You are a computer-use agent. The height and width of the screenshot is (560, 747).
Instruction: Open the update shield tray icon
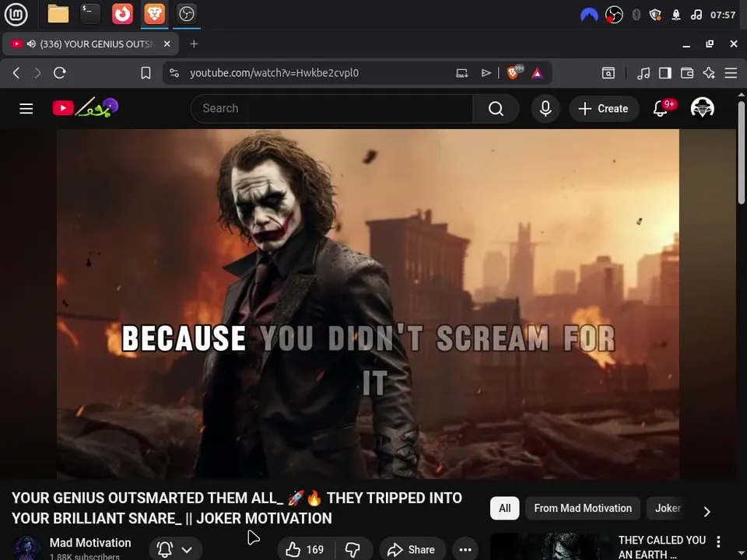pyautogui.click(x=655, y=15)
